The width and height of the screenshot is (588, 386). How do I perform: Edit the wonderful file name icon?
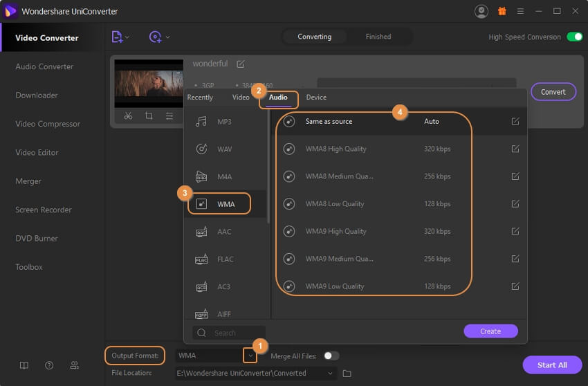(241, 64)
